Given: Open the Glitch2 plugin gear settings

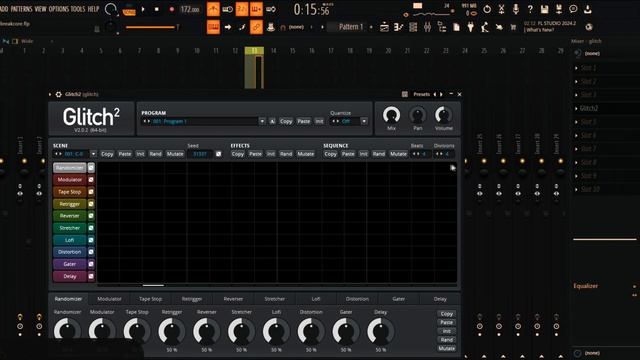Looking at the screenshot, I should (x=58, y=94).
